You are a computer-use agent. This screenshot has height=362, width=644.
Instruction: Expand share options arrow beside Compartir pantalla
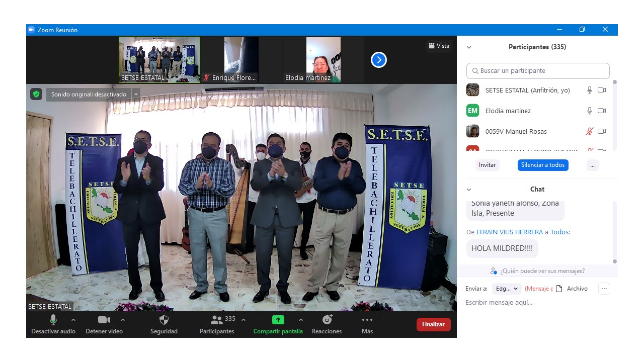click(x=301, y=320)
